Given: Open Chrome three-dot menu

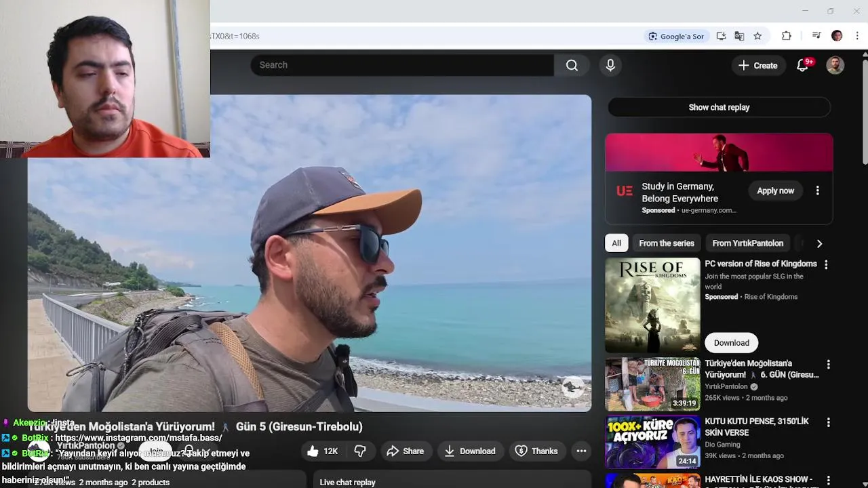Looking at the screenshot, I should click(x=857, y=36).
